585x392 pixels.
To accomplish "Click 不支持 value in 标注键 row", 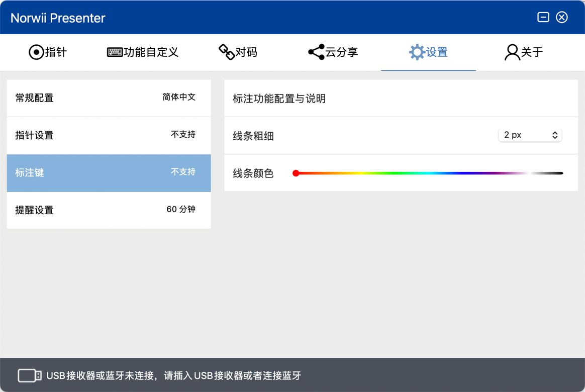I will 183,172.
